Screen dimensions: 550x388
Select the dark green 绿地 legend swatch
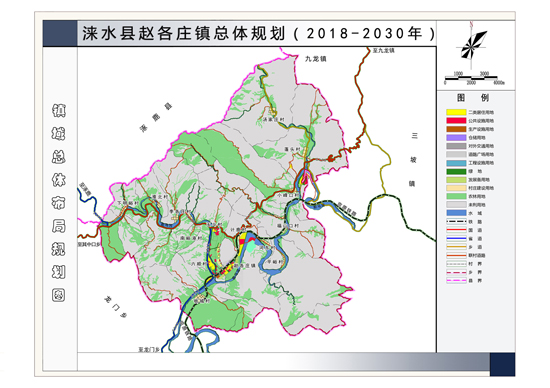(456, 171)
